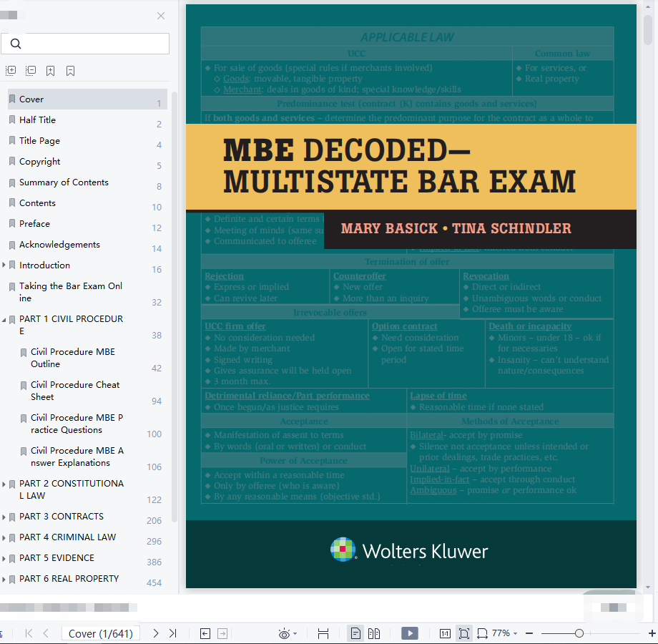Collapse PART 1 CIVIL PROCEDURE section
Image resolution: width=658 pixels, height=644 pixels.
4,319
